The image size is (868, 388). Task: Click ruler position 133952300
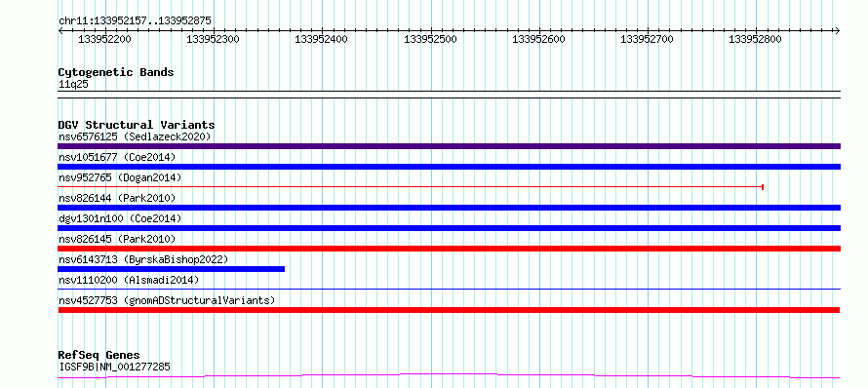coord(214,39)
